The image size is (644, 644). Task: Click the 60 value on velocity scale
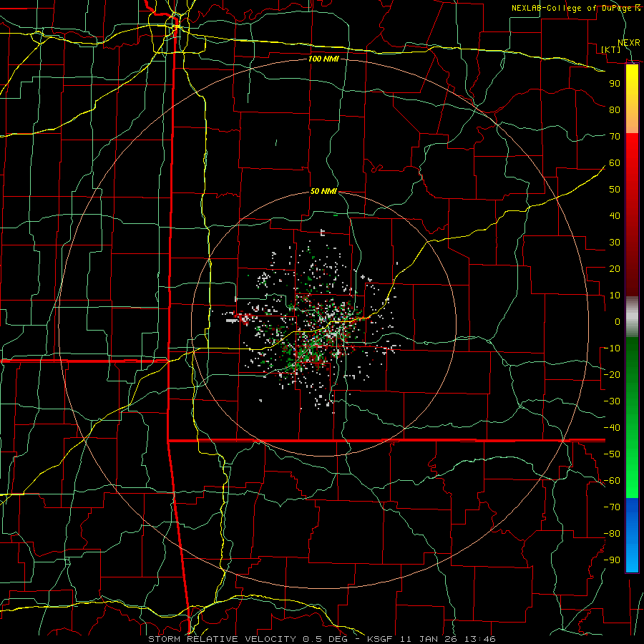(x=615, y=162)
